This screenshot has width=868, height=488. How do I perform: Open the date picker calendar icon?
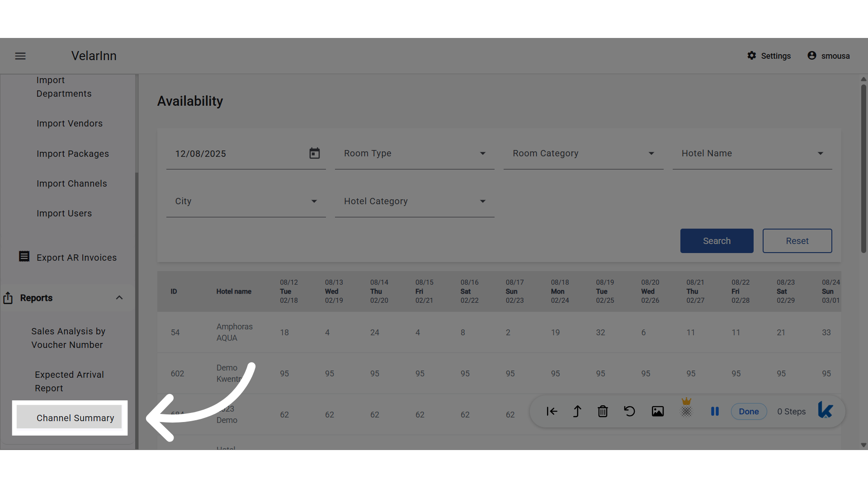click(315, 154)
